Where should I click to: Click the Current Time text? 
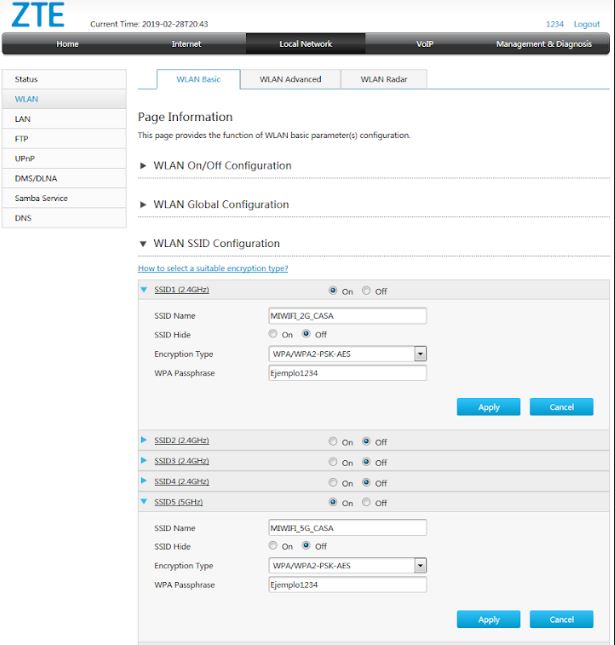(x=149, y=24)
